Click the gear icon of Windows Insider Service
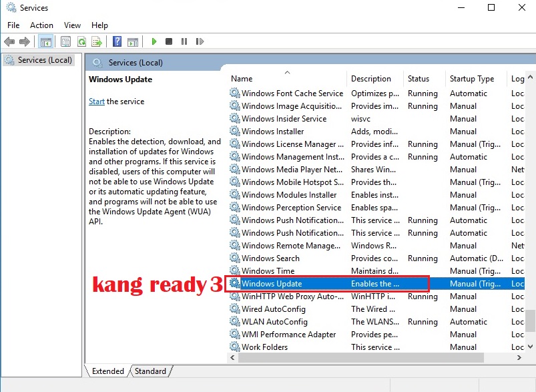The width and height of the screenshot is (536, 392). click(x=234, y=118)
